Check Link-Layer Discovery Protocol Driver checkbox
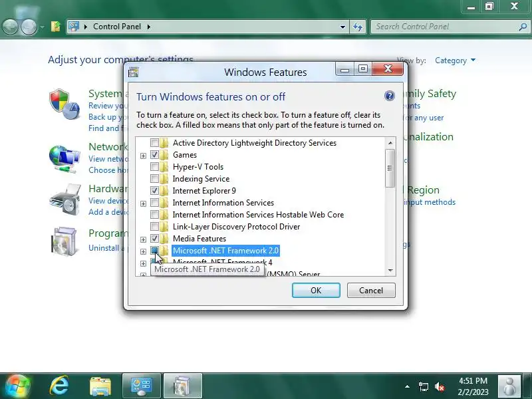Screen dimensions: 532x399 click(154, 226)
